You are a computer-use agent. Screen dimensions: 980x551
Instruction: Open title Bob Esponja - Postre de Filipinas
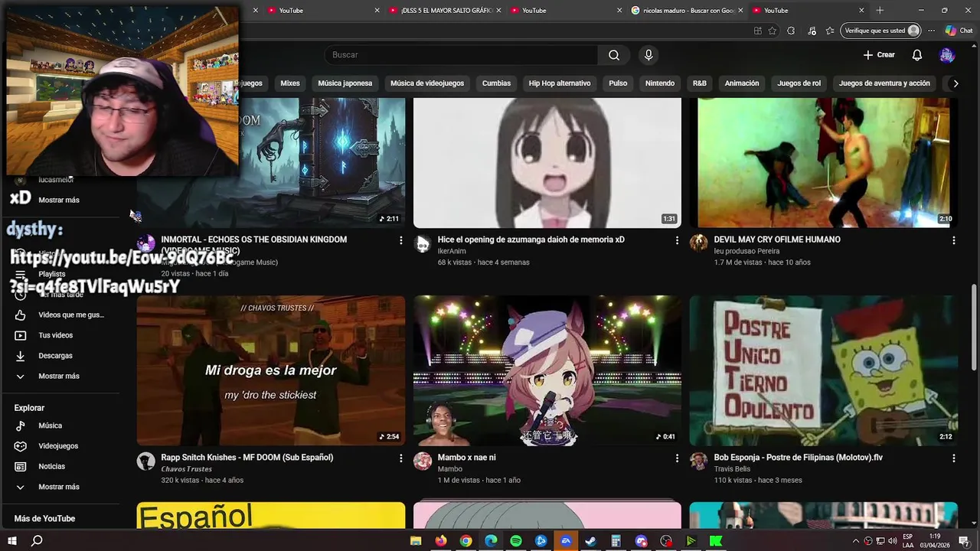click(x=799, y=458)
